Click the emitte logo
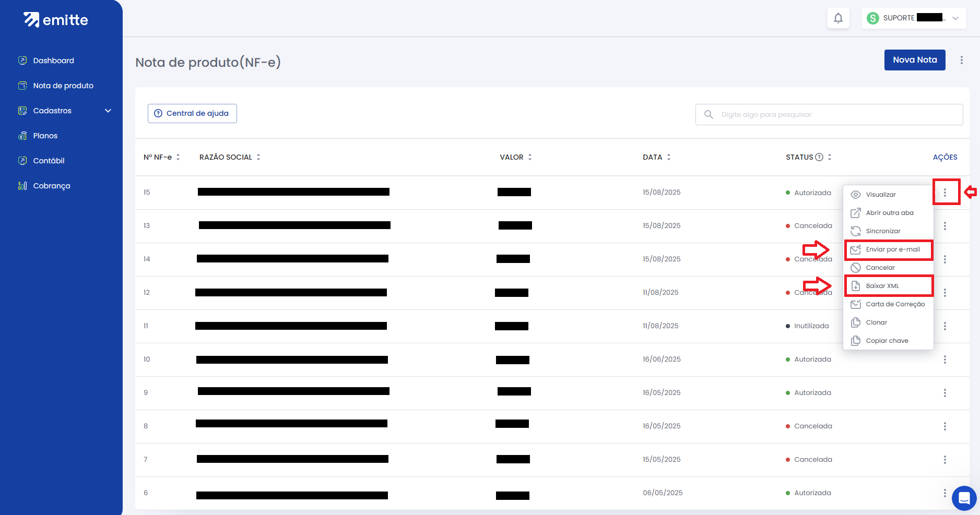The height and width of the screenshot is (515, 980). [x=56, y=20]
